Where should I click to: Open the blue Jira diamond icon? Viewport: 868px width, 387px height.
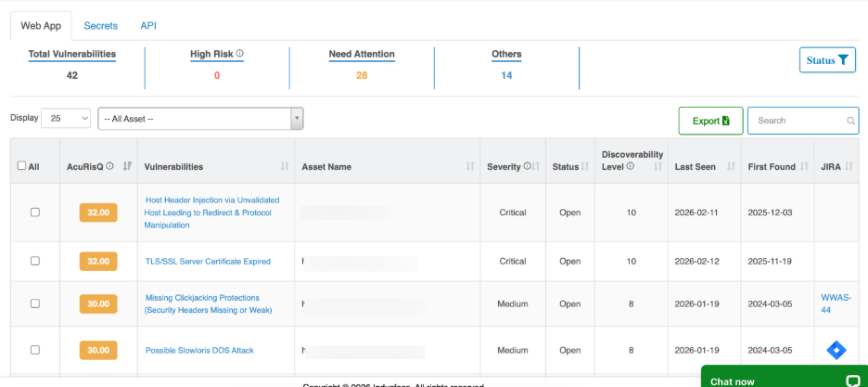[836, 350]
